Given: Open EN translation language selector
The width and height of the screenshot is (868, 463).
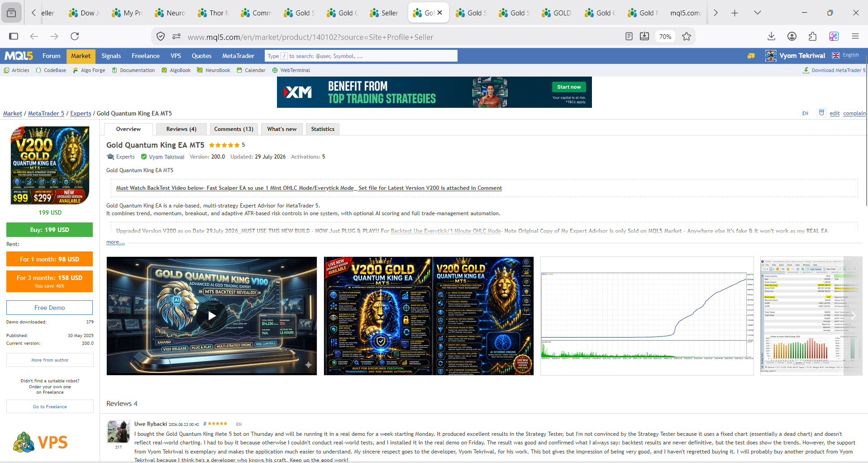Looking at the screenshot, I should [805, 113].
